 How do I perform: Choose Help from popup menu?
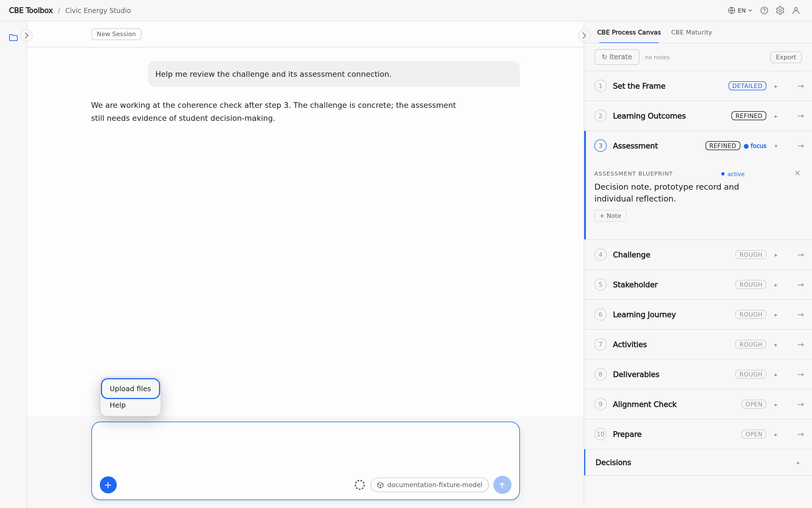(130, 405)
